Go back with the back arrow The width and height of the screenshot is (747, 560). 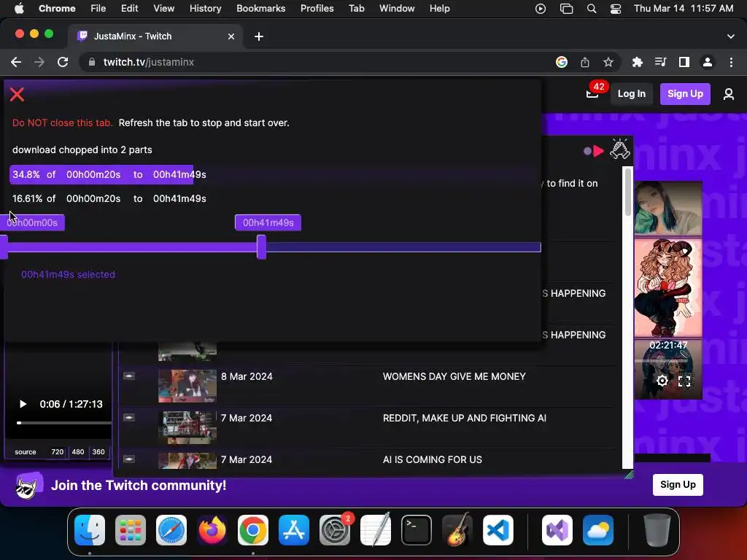(16, 62)
